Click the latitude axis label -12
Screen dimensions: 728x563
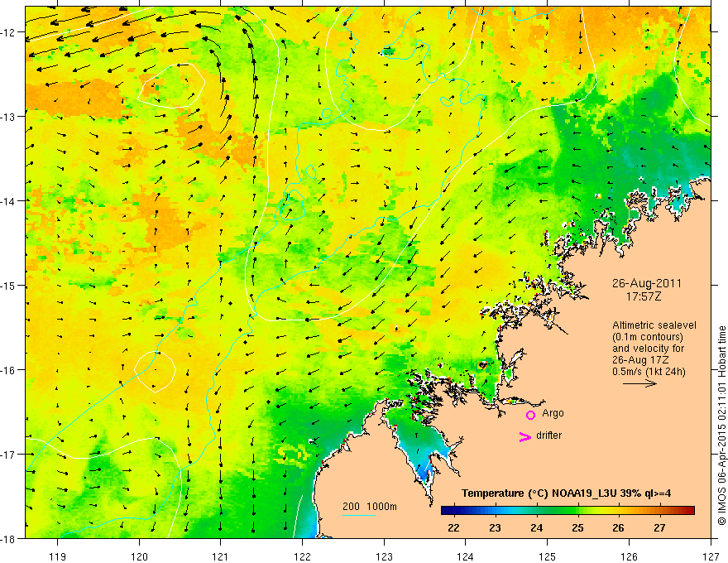tap(8, 31)
